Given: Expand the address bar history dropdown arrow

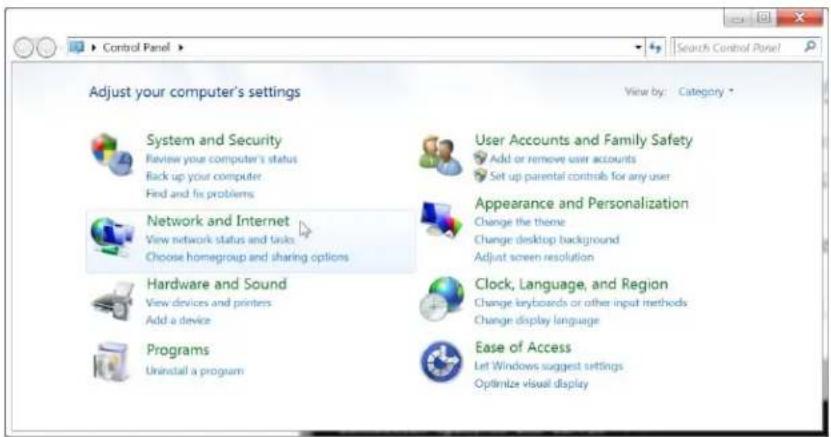Looking at the screenshot, I should (x=638, y=48).
